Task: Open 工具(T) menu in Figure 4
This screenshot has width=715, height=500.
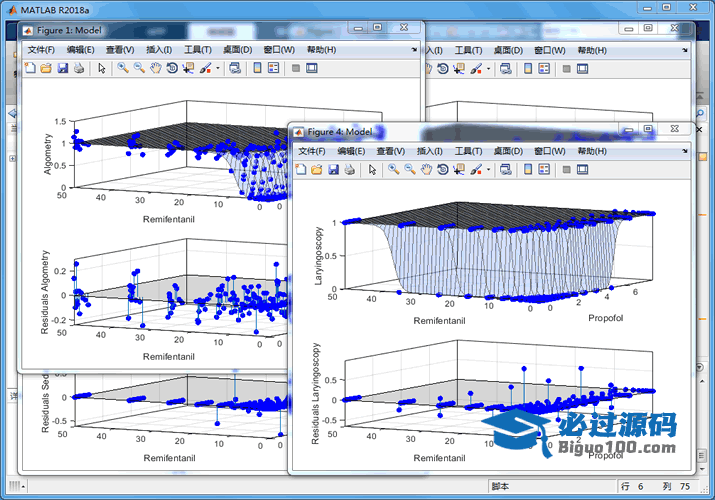Action: 469,151
